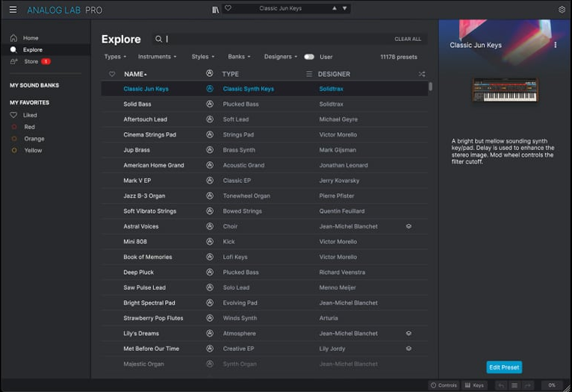Shuffle the preset list

(422, 74)
